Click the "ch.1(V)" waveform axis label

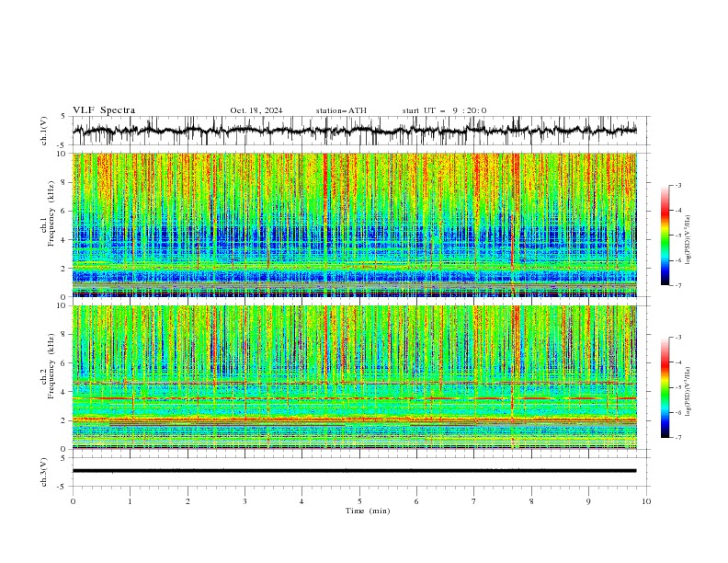point(44,131)
